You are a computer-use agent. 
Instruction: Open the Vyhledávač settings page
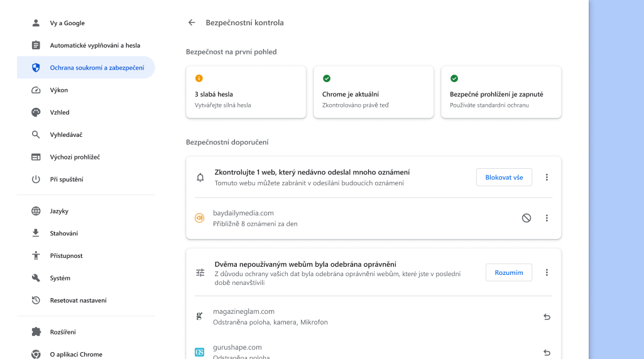tap(86, 134)
